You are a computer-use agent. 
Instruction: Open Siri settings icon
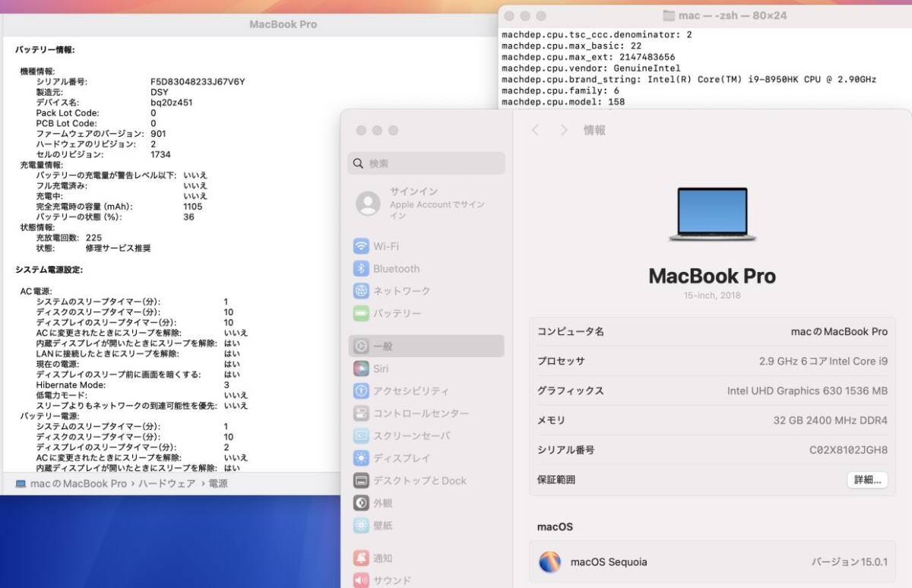[x=362, y=368]
